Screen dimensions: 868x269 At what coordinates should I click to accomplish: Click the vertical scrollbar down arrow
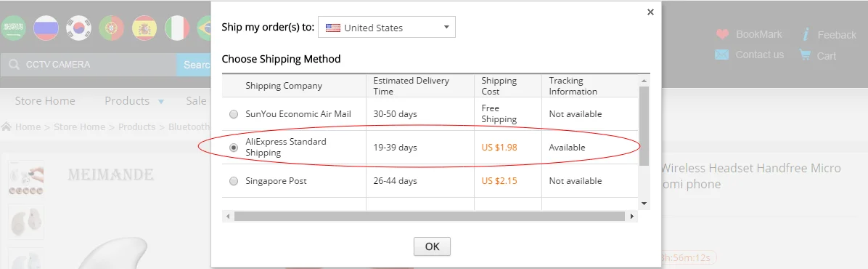point(644,204)
